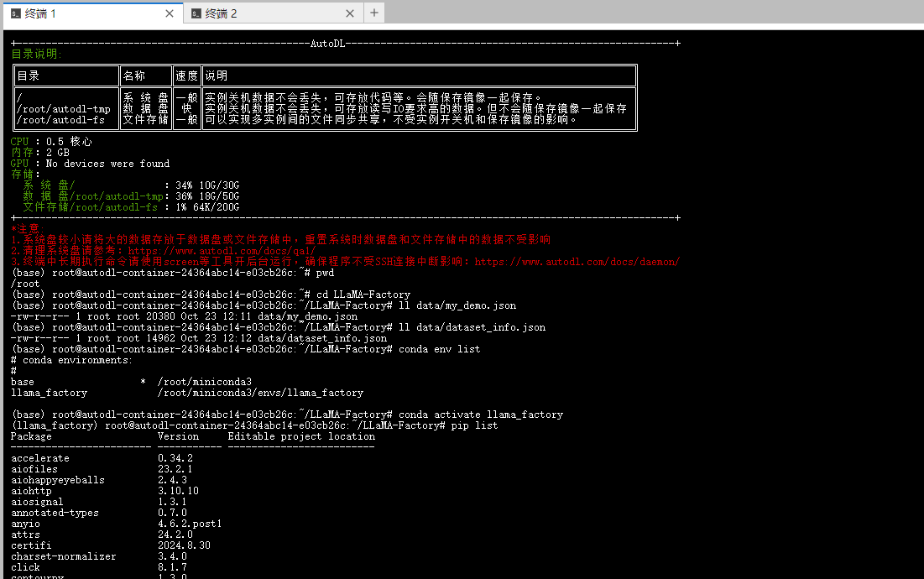The image size is (924, 579).
Task: Close the 终端 2 tab
Action: click(351, 13)
